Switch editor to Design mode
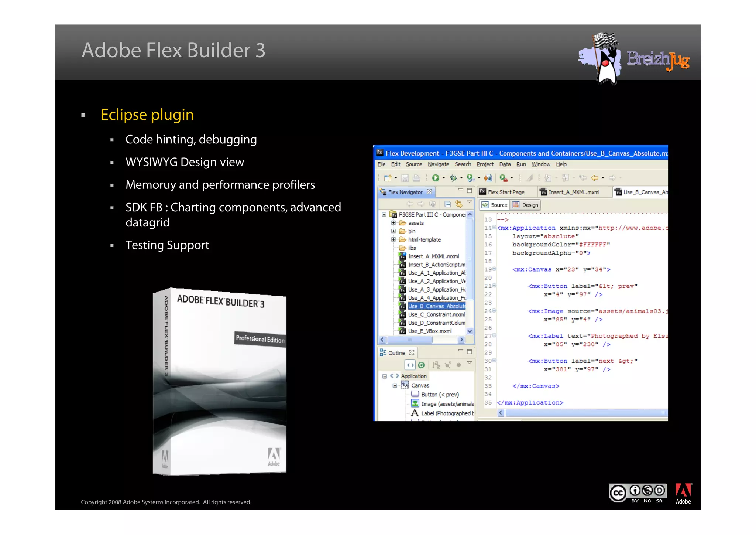This screenshot has width=756, height=535. (x=526, y=205)
